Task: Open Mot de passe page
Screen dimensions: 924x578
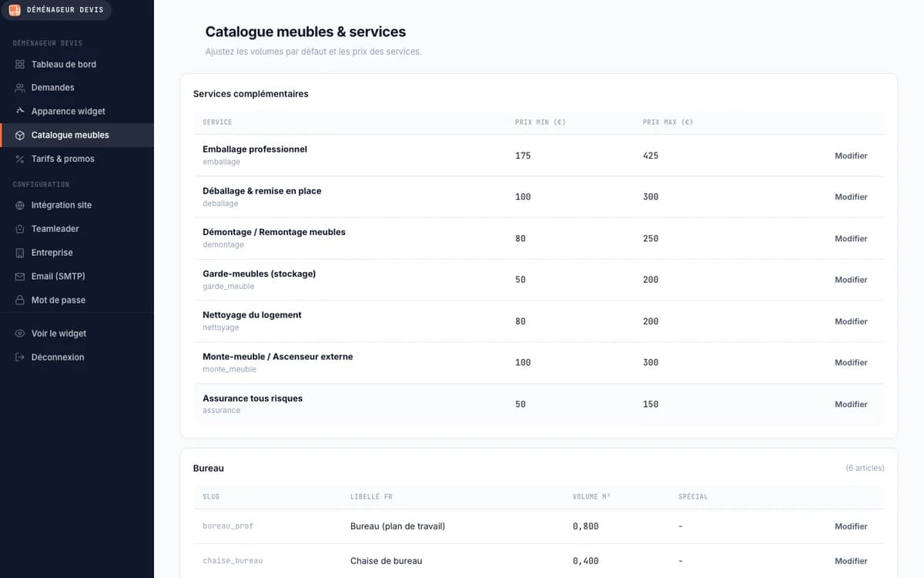Action: click(77, 300)
